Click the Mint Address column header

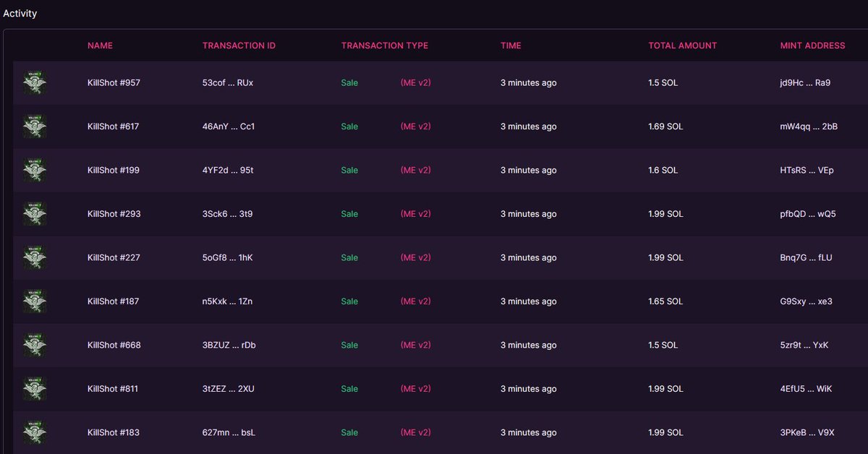click(812, 46)
